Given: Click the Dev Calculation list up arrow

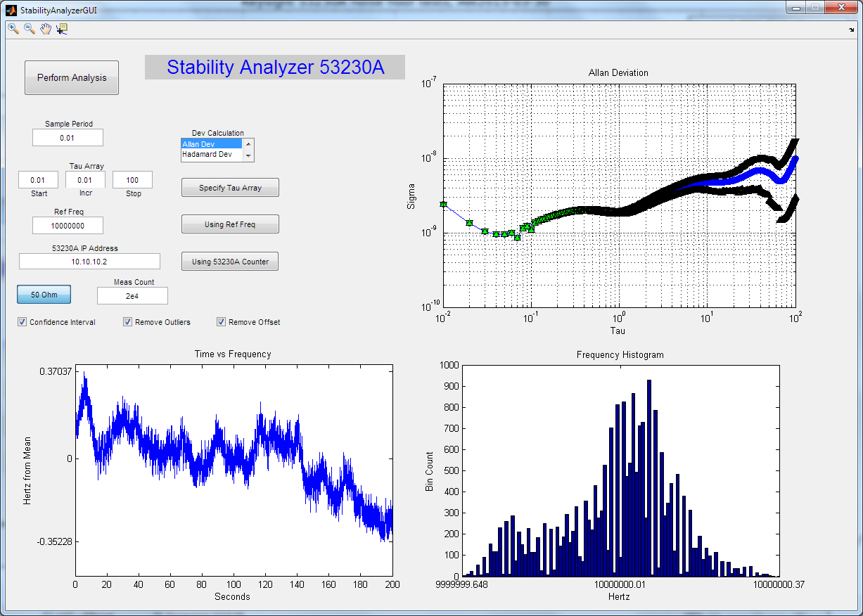Looking at the screenshot, I should (x=248, y=143).
